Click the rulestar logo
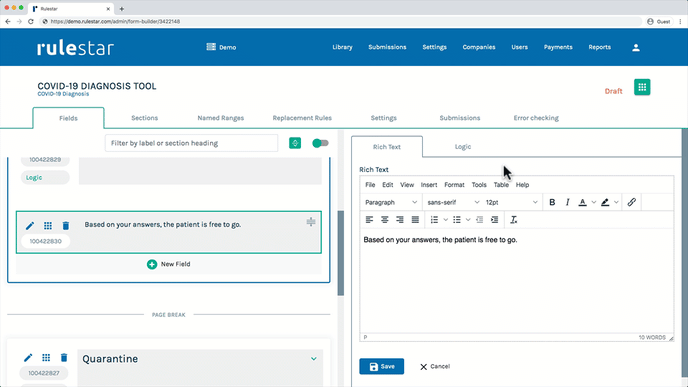688x387 pixels. coord(75,48)
